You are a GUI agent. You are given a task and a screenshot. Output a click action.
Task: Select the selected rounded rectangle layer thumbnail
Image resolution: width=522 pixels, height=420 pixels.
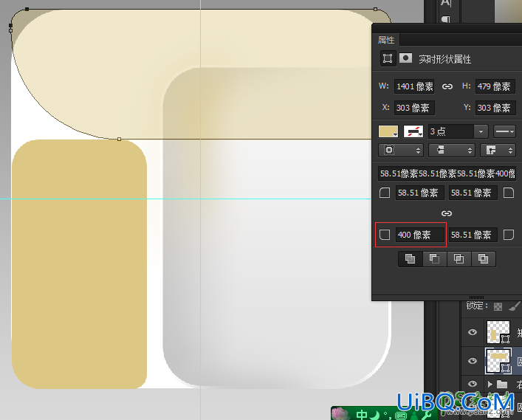(498, 361)
